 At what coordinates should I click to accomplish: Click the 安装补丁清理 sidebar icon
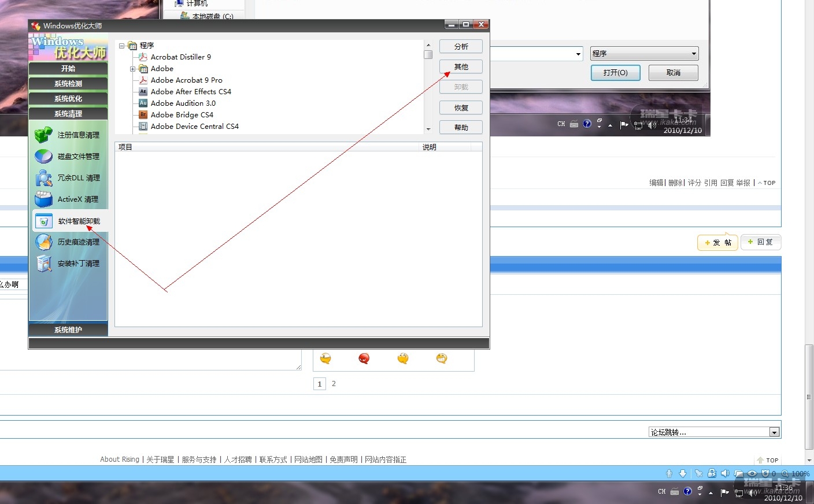coord(43,264)
